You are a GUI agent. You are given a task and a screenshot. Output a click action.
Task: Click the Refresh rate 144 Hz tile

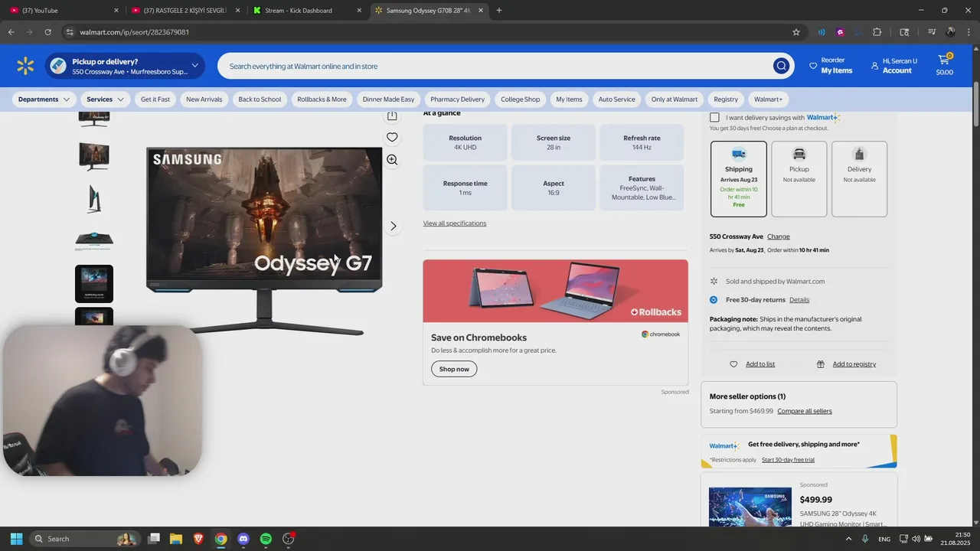642,142
